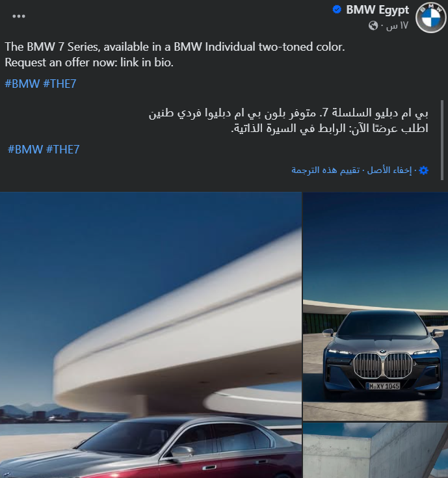
Task: Click the blue verified badge icon
Action: pyautogui.click(x=337, y=10)
